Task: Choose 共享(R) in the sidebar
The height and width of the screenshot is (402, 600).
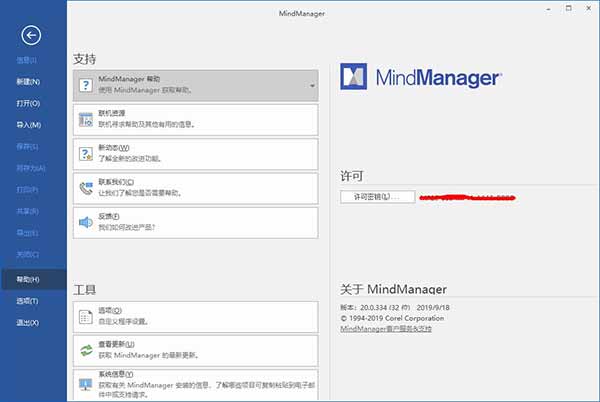Action: [x=27, y=212]
